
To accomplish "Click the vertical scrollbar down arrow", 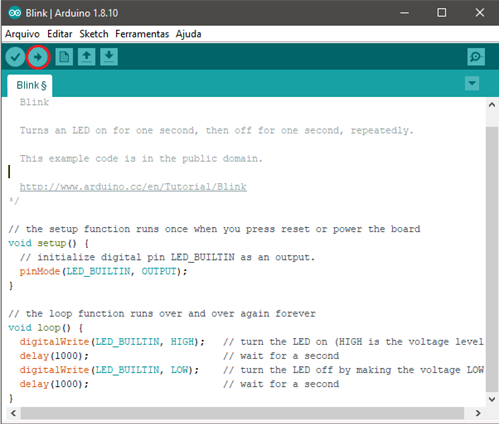I will 492,399.
